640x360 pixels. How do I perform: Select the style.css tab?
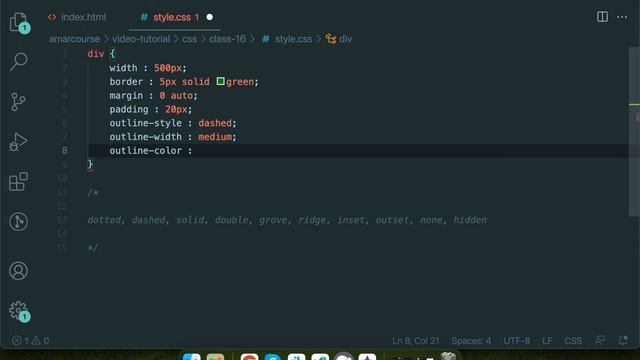click(x=171, y=17)
